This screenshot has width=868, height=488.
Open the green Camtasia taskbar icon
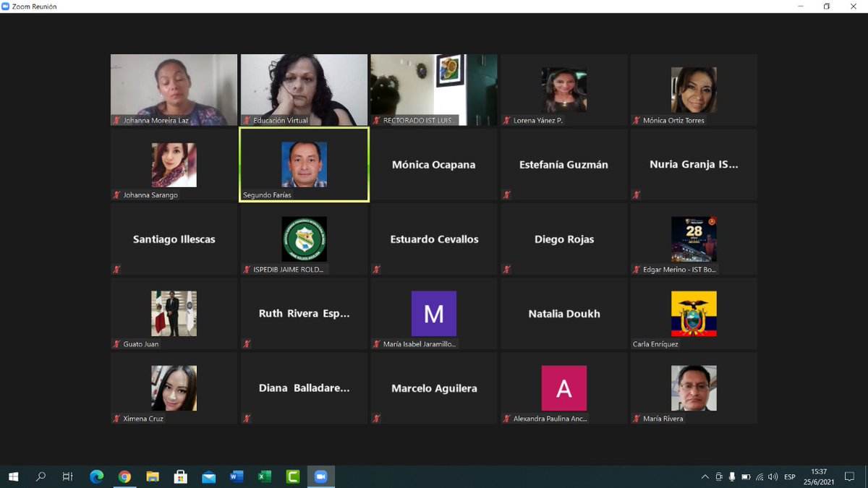click(x=293, y=476)
